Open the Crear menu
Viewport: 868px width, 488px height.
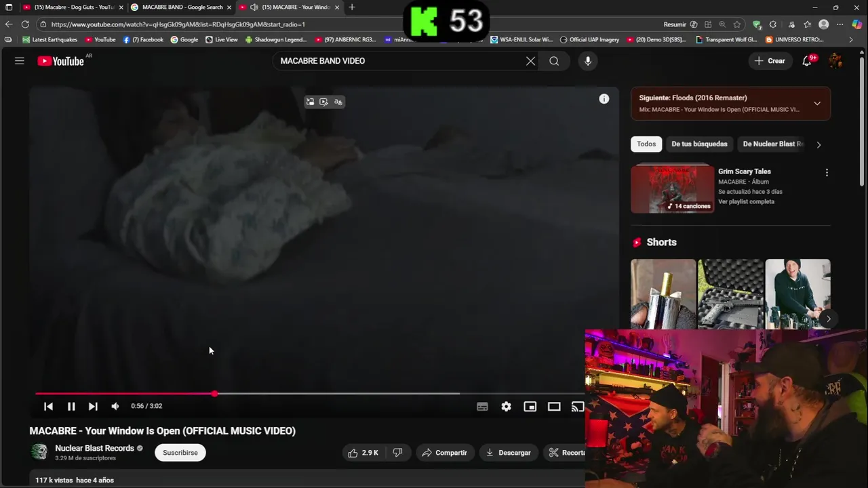tap(770, 61)
